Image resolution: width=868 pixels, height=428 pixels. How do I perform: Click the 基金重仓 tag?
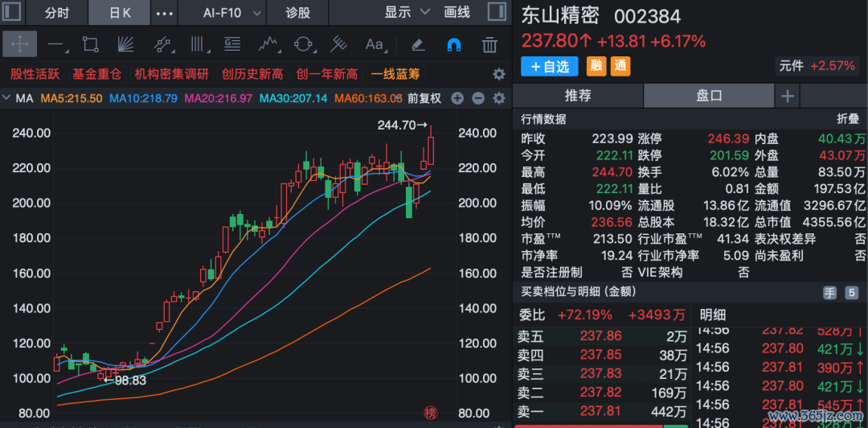[x=97, y=74]
